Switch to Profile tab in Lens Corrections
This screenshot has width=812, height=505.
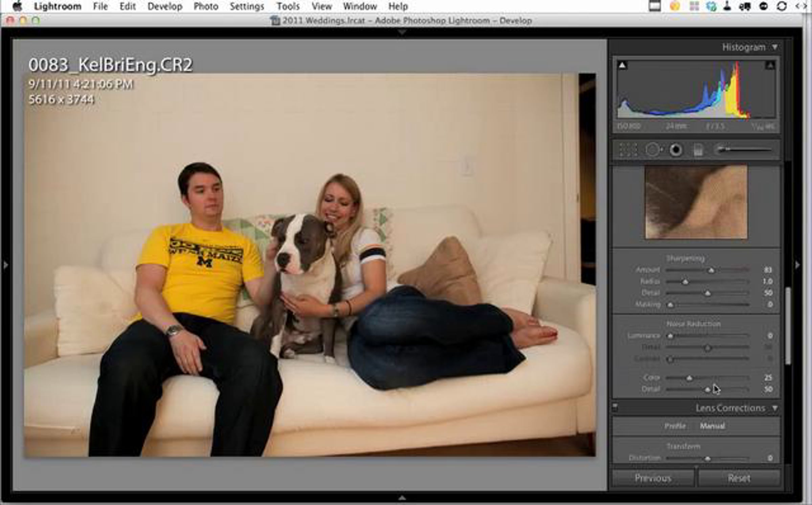pos(675,426)
